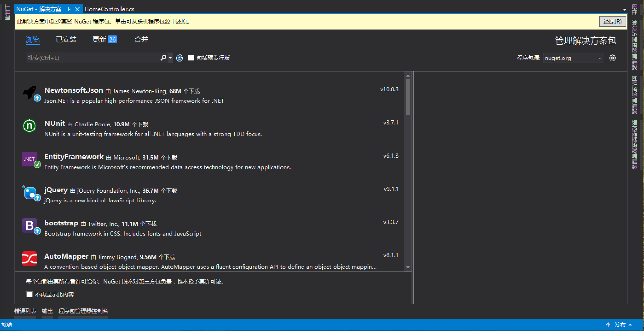Open the 错误列表 panel tab
The width and height of the screenshot is (644, 331).
(x=25, y=311)
